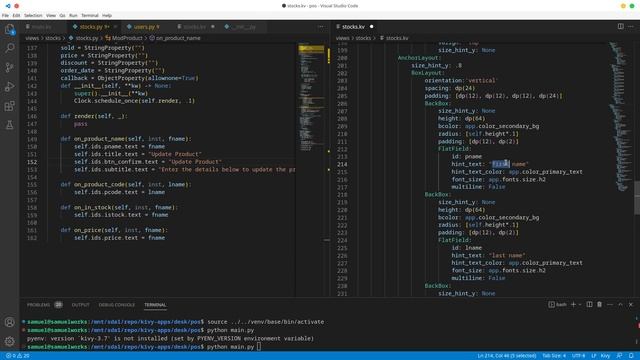
Task: Switch to the users.py editor tab
Action: pyautogui.click(x=143, y=27)
